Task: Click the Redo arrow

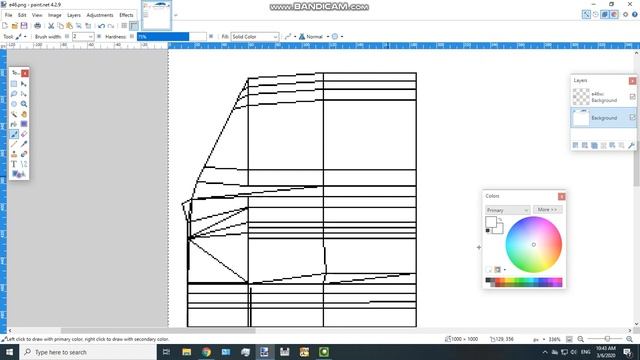Action: tap(111, 26)
